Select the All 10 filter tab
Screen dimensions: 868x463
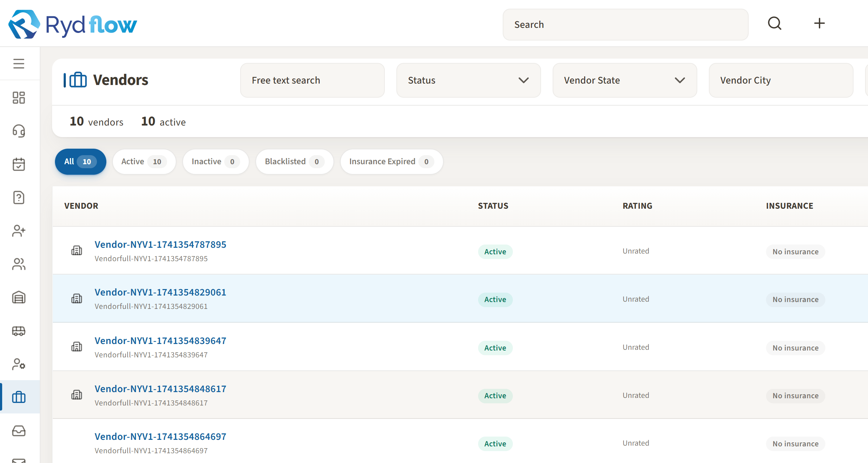click(81, 162)
